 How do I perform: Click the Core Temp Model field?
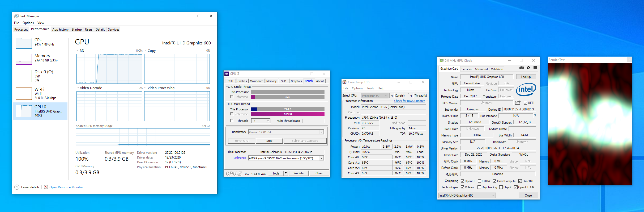tap(393, 107)
